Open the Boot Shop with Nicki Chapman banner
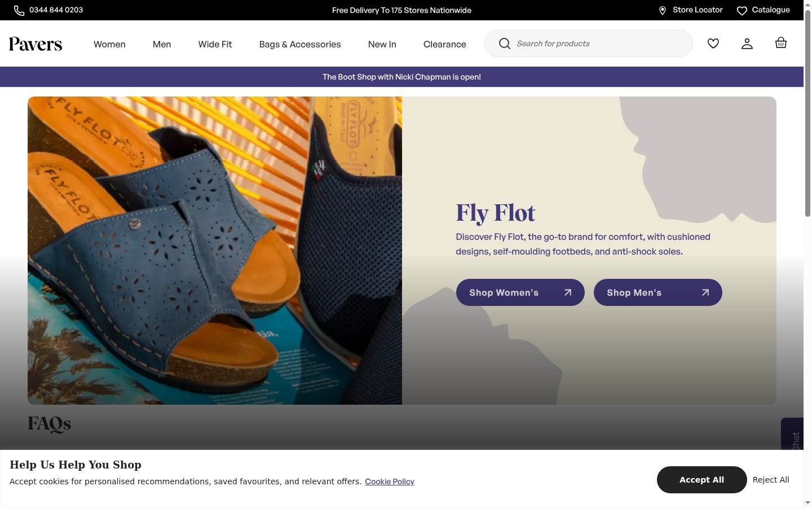This screenshot has width=812, height=508. coord(401,77)
